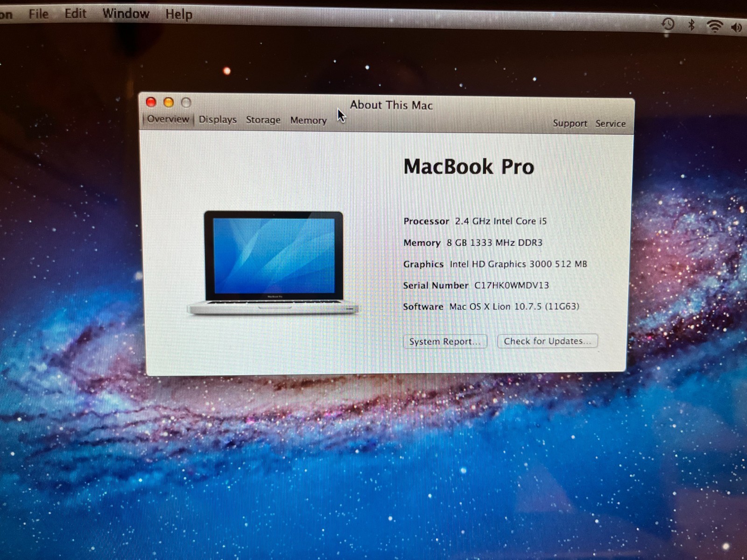Switch to the Memory tab
Image resolution: width=747 pixels, height=560 pixels.
(309, 120)
